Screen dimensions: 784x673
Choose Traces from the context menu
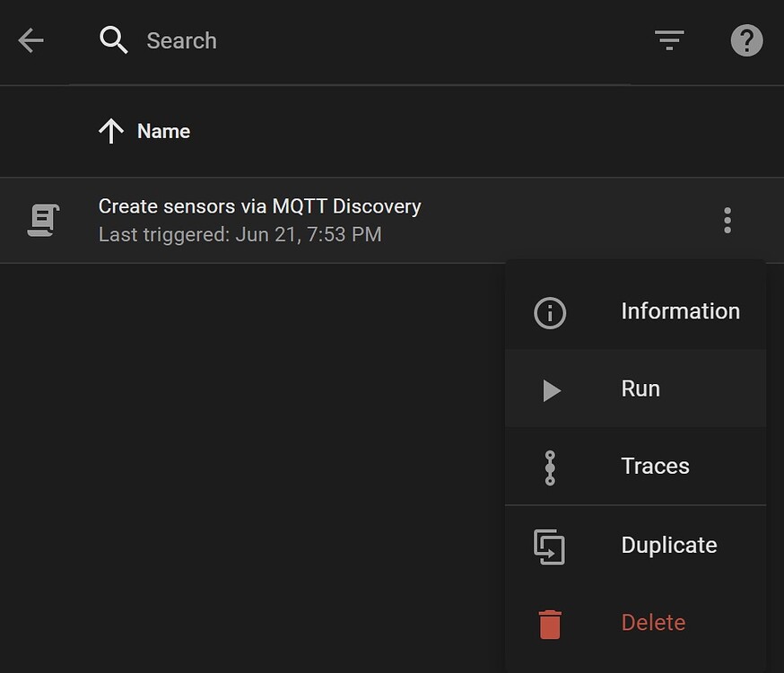[x=655, y=467]
